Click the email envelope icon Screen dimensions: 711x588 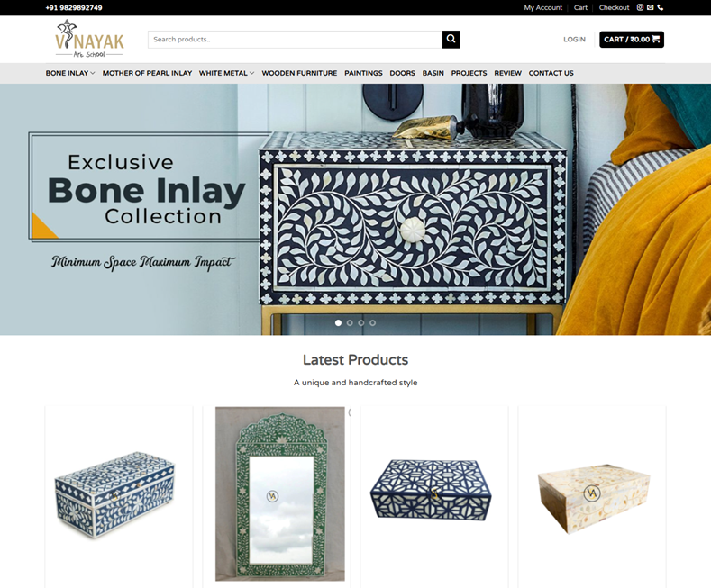[651, 7]
